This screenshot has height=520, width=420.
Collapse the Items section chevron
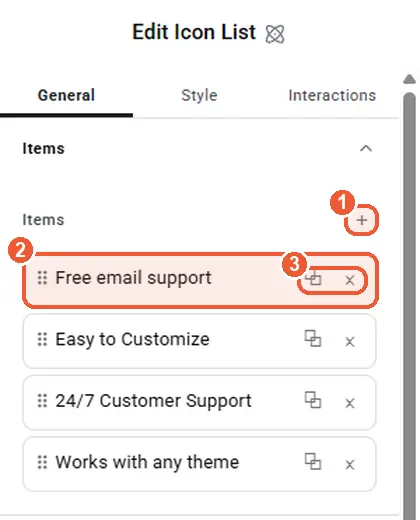point(366,148)
